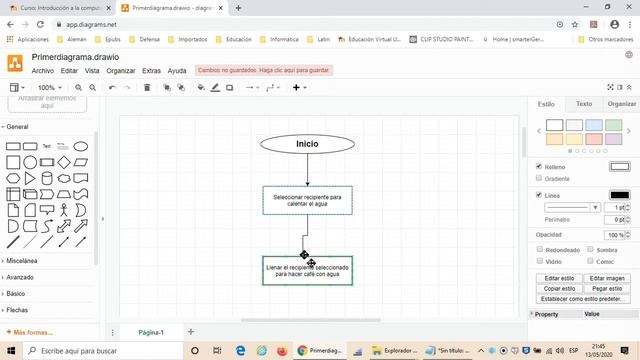640x360 pixels.
Task: Pick the light blue style swatch
Action: (594, 125)
